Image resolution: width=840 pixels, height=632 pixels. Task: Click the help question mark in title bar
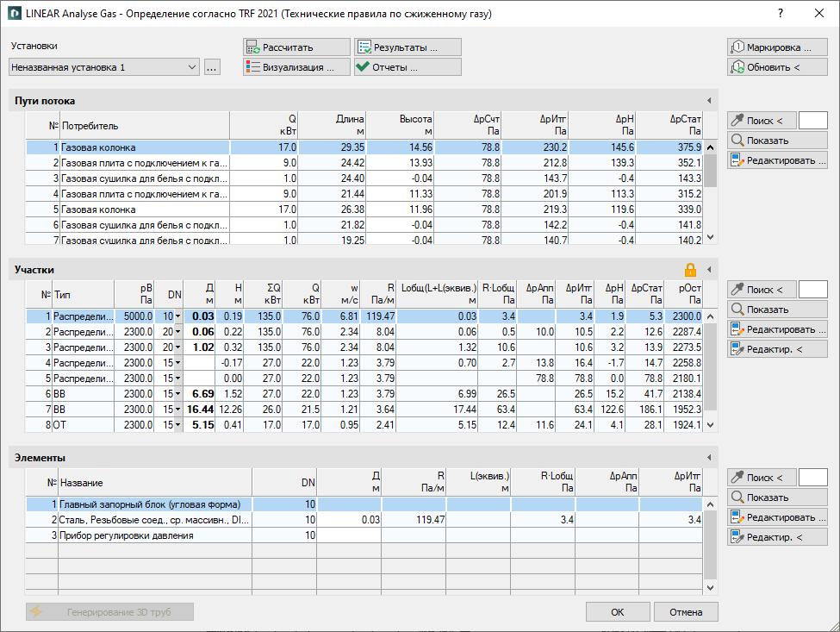[x=781, y=14]
